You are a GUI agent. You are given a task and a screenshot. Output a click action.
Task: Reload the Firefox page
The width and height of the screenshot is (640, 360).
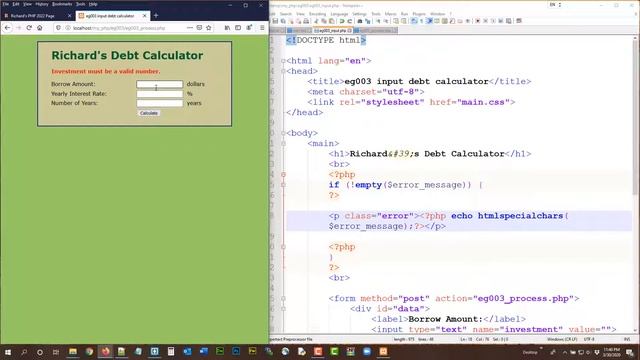tap(29, 28)
